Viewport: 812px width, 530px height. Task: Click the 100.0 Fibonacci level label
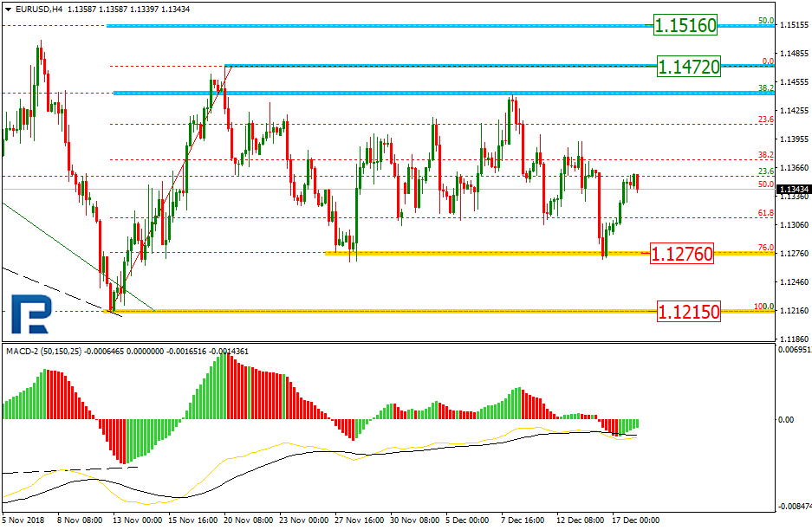(x=763, y=307)
